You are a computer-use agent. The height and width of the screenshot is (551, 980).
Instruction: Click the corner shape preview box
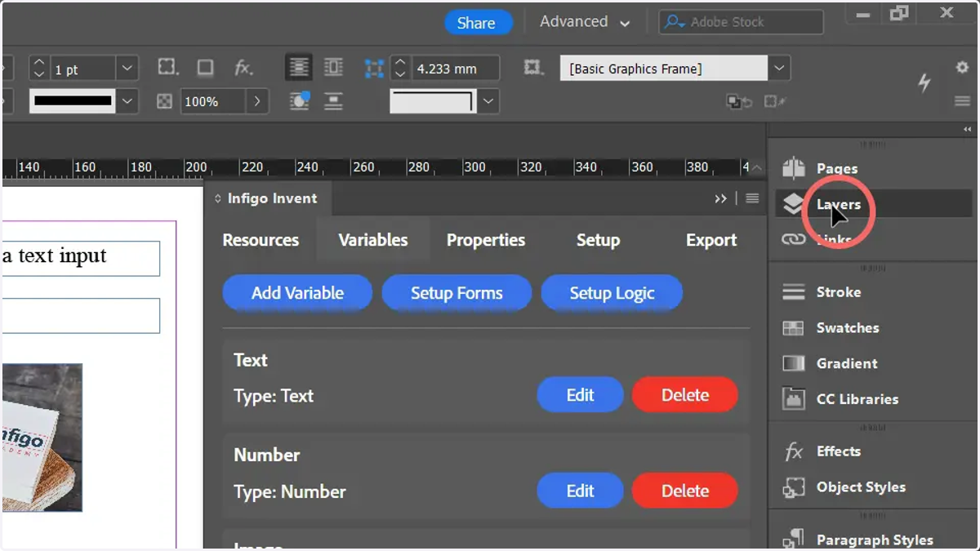(x=434, y=101)
